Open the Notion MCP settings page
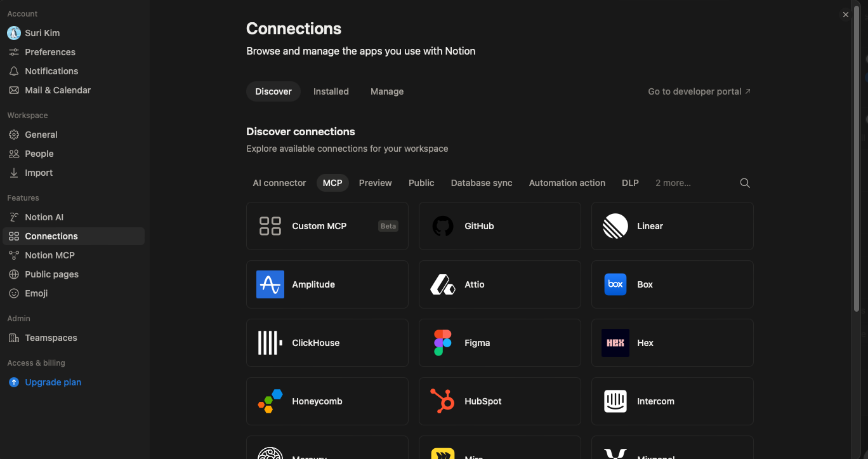Viewport: 868px width, 459px height. click(74, 255)
